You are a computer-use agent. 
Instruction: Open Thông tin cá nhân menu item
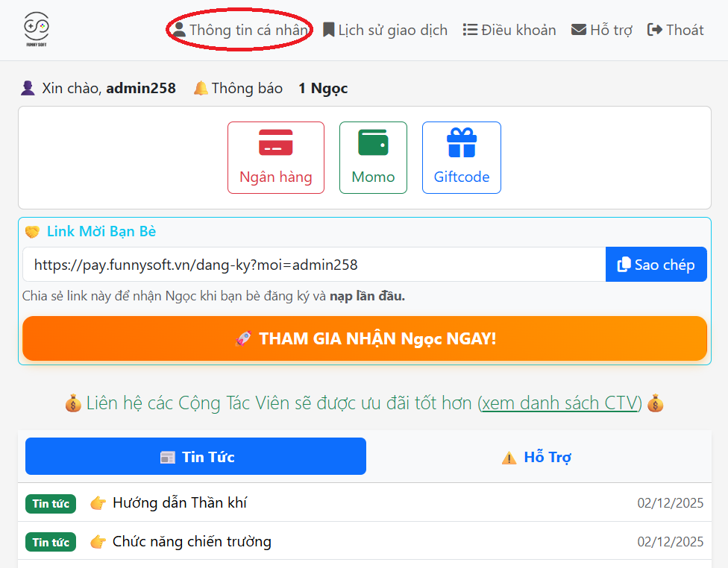click(239, 30)
